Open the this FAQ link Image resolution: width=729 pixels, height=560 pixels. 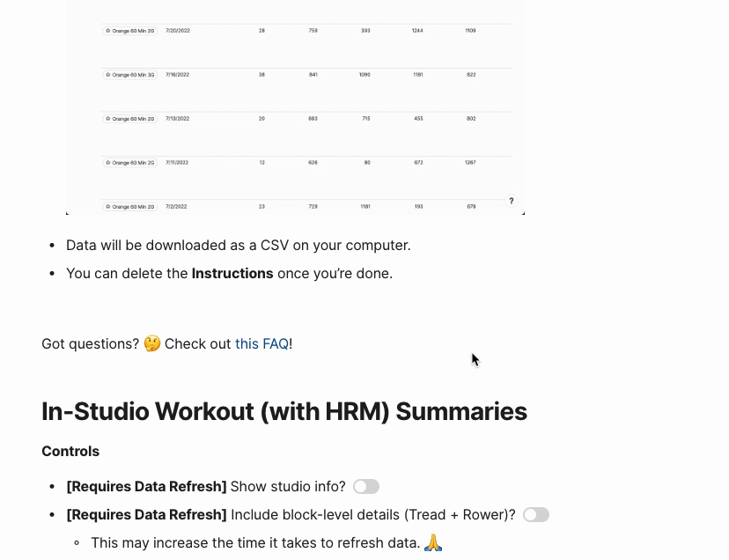(x=261, y=343)
